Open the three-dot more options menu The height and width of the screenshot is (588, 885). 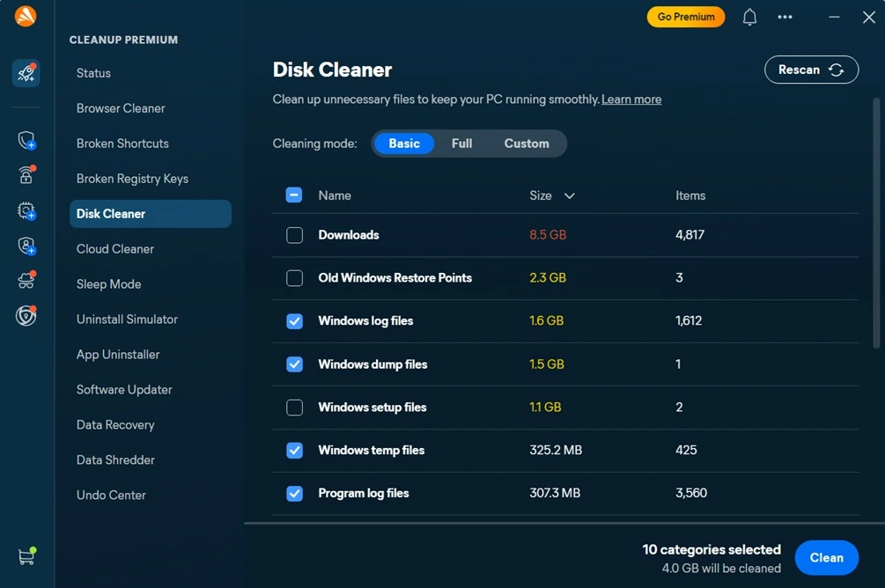point(785,17)
